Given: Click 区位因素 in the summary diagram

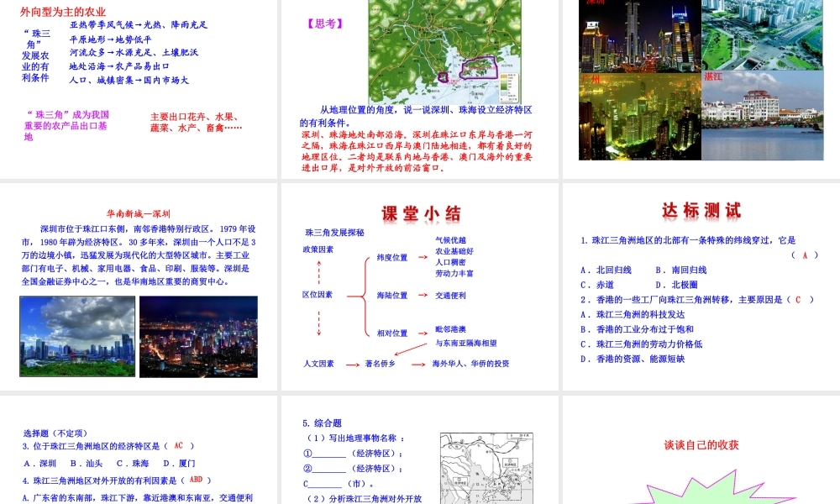Looking at the screenshot, I should tap(318, 295).
